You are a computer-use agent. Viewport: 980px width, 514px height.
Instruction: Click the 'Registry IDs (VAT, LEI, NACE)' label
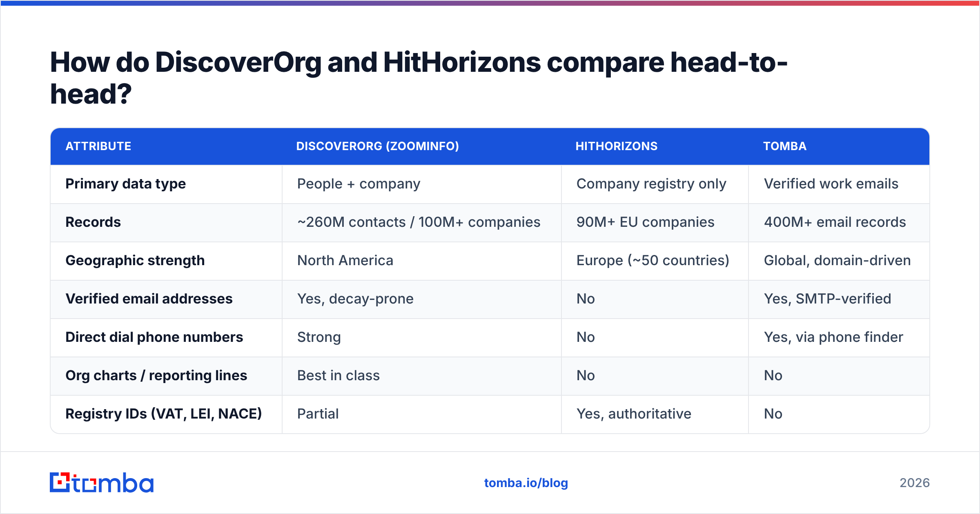point(164,414)
